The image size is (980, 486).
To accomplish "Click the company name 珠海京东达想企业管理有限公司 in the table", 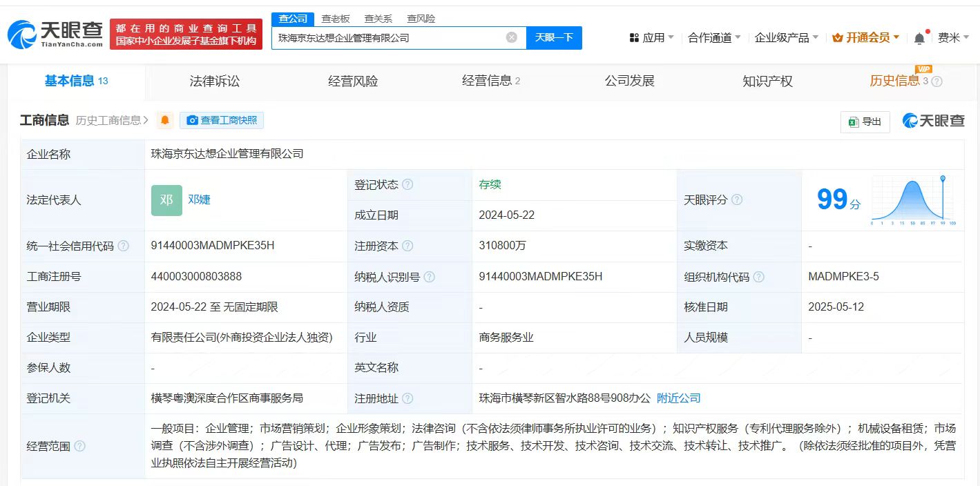I will coord(227,154).
